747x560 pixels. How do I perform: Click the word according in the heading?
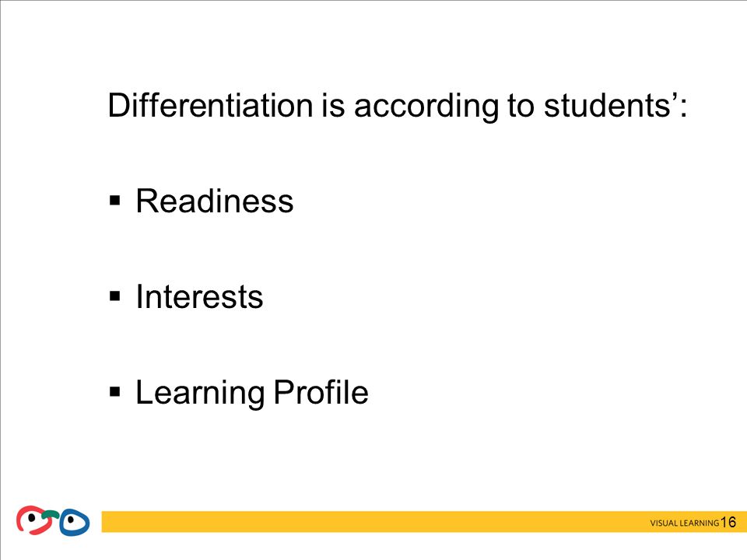426,107
